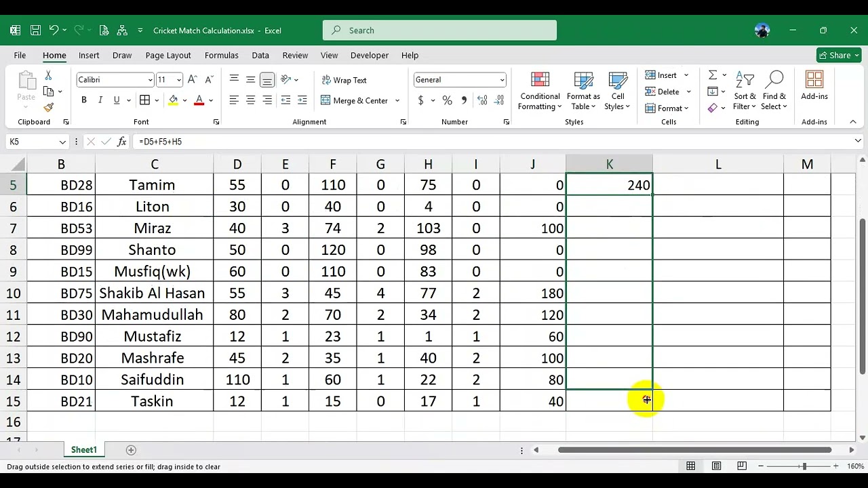Select the Sheet1 tab
Viewport: 868px width, 488px height.
click(x=84, y=450)
